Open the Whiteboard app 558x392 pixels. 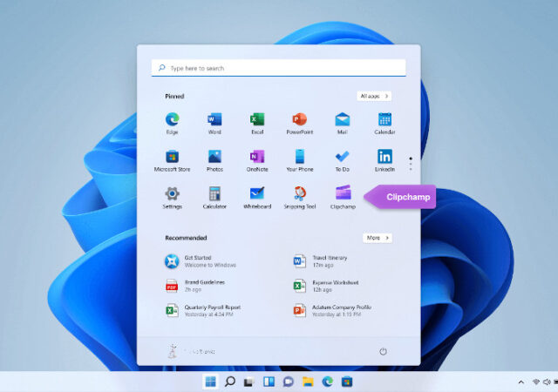click(x=257, y=193)
